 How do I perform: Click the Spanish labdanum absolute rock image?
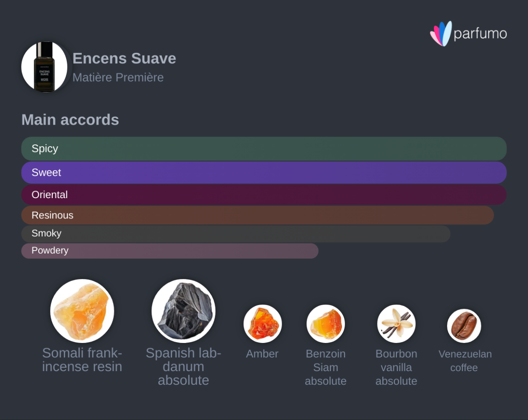click(x=183, y=311)
